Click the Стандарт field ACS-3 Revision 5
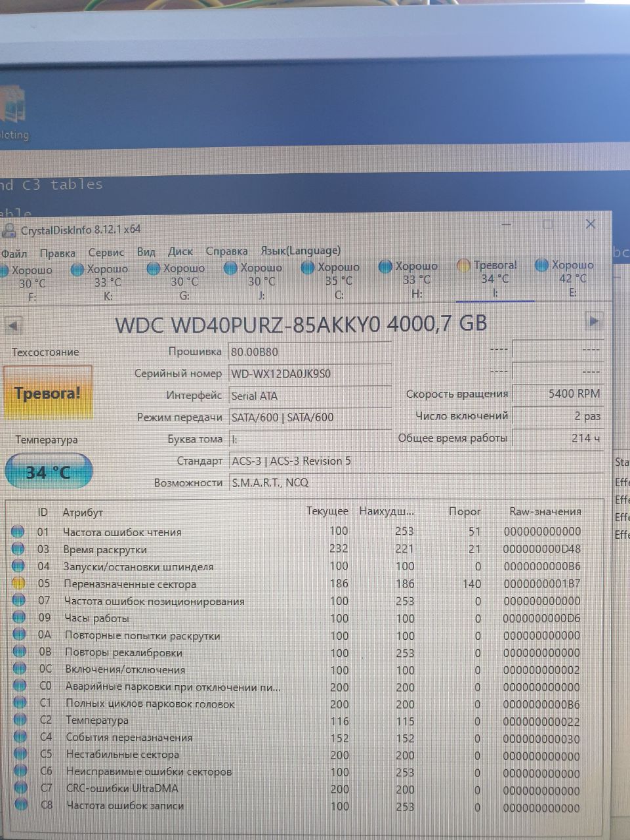This screenshot has height=840, width=630. (416, 461)
